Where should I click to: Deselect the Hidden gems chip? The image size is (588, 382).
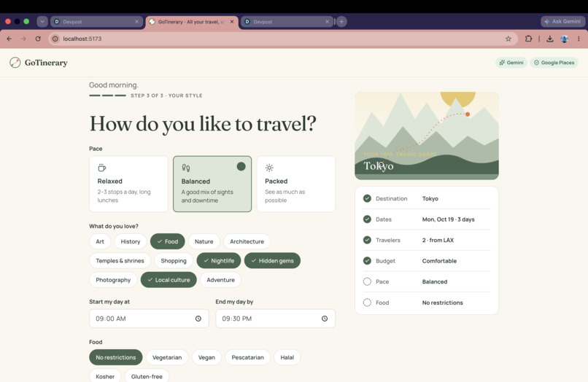click(272, 260)
